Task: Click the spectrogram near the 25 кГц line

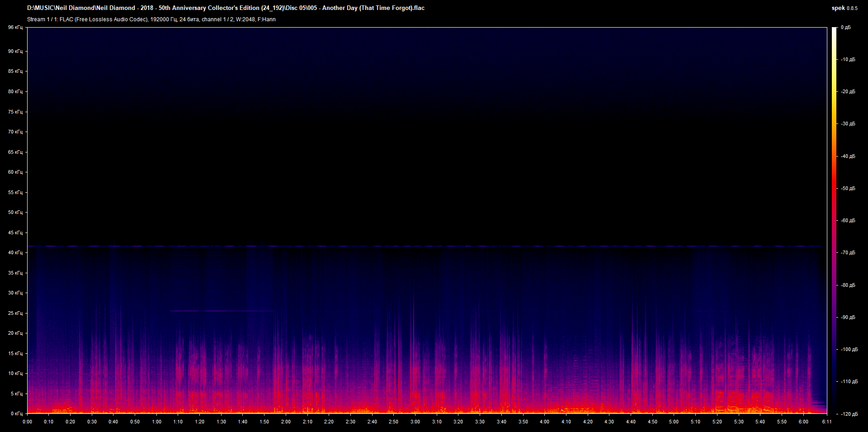Action: coord(222,311)
